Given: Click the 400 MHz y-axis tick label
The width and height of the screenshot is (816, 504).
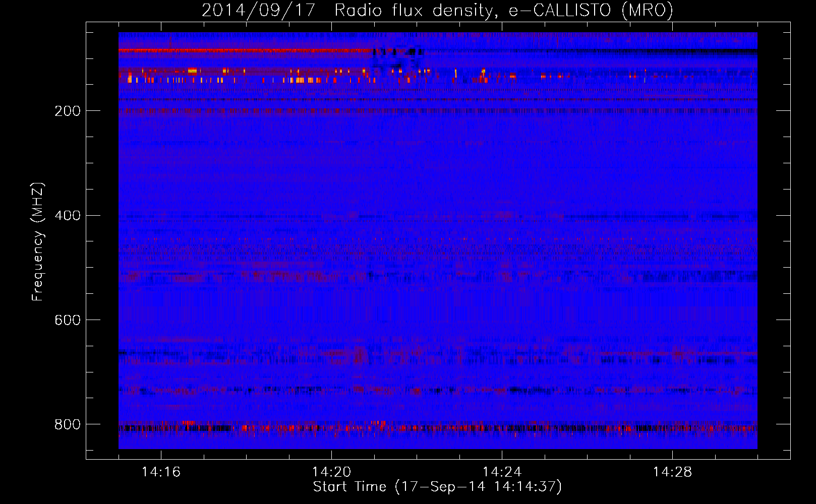Looking at the screenshot, I should [68, 216].
